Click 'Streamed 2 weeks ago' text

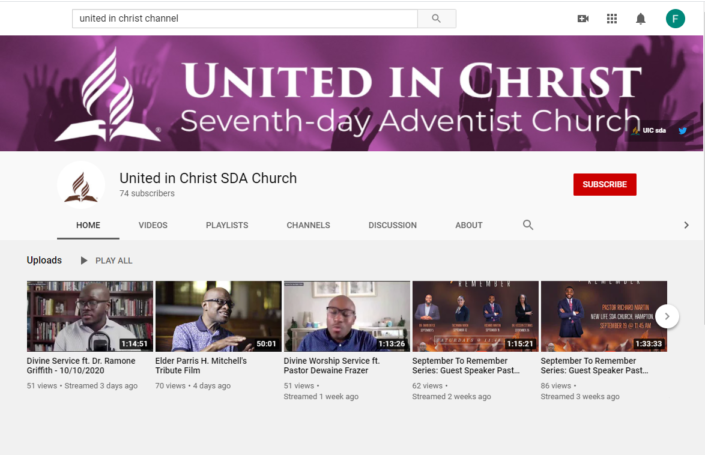451,397
